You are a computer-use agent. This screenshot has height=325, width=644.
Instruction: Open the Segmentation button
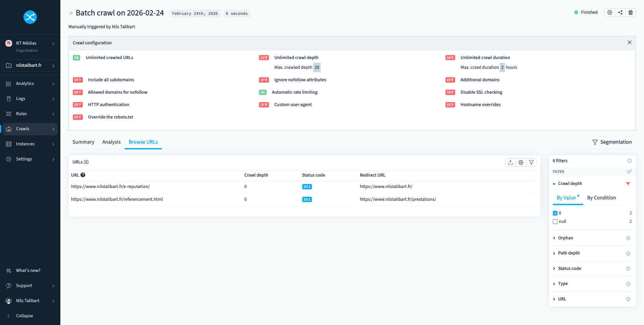point(612,142)
